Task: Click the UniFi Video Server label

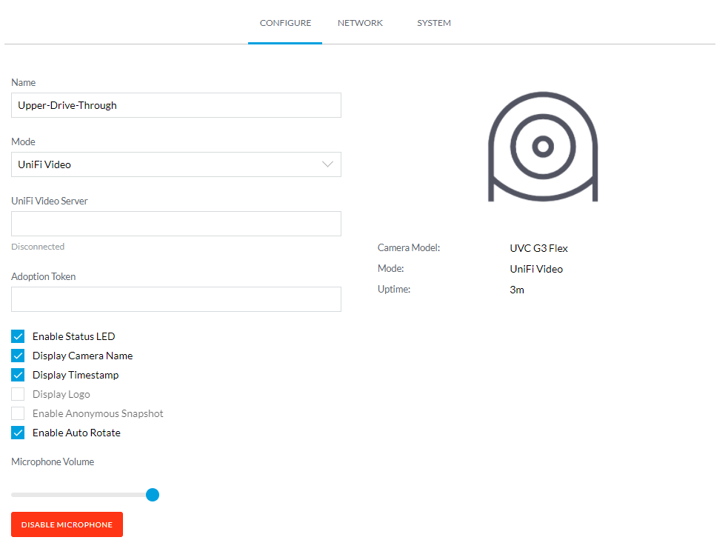Action: point(49,201)
